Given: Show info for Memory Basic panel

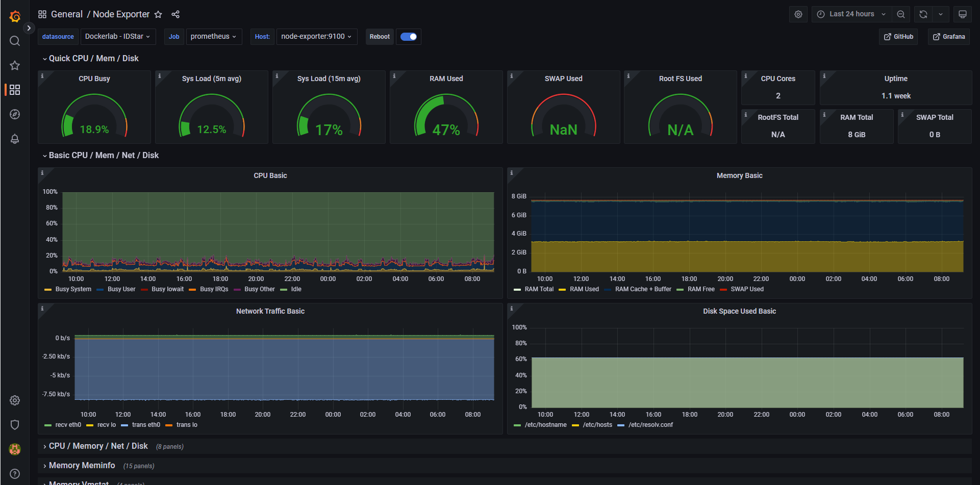Looking at the screenshot, I should pos(511,173).
